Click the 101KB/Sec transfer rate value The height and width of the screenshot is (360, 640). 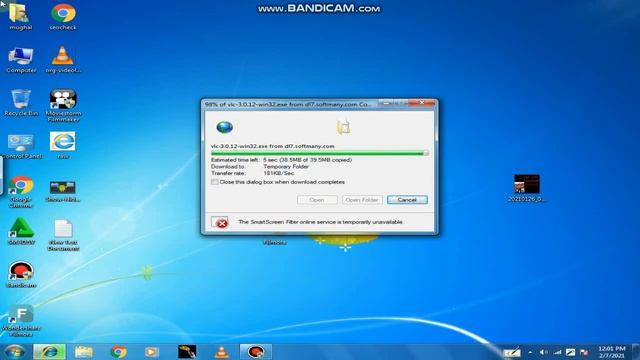(x=279, y=173)
